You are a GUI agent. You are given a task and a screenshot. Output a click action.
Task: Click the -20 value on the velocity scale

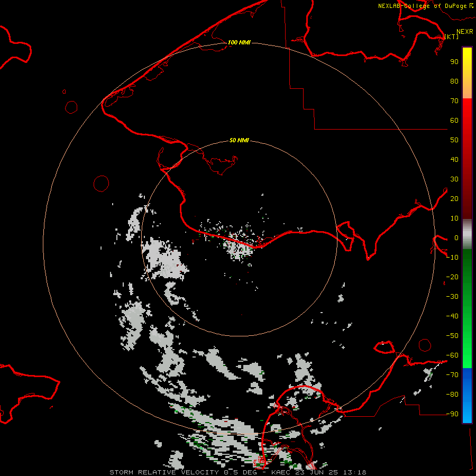coord(452,277)
